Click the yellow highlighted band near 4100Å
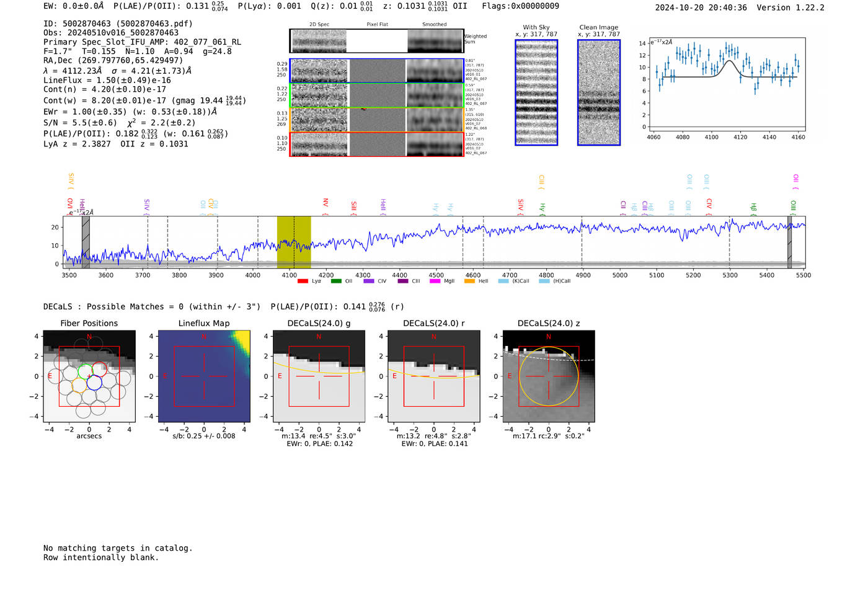The image size is (868, 591). 294,242
